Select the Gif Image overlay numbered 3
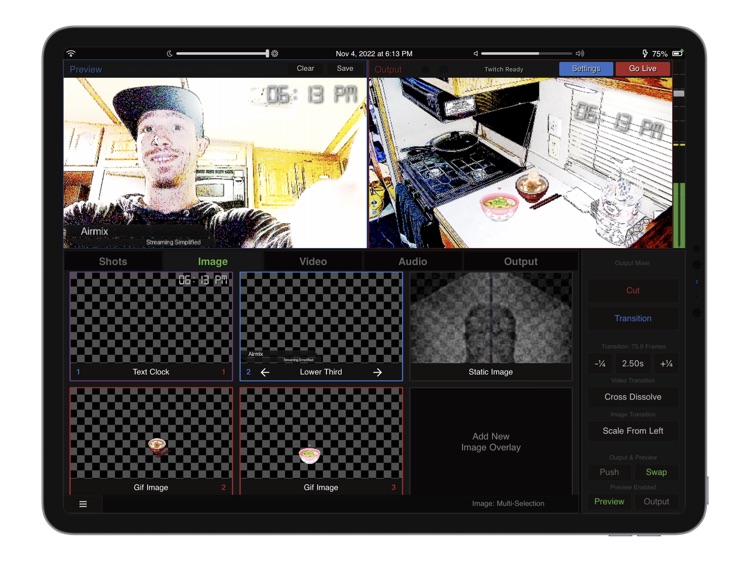 [x=321, y=441]
